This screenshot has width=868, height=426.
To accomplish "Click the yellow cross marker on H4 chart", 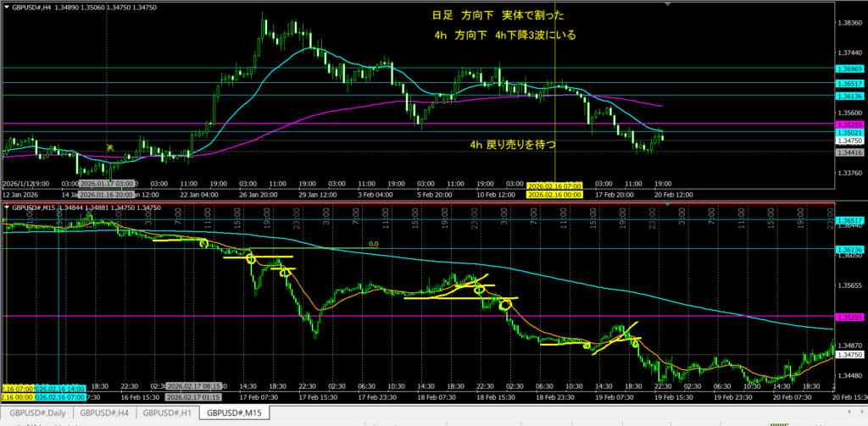I will coord(109,147).
